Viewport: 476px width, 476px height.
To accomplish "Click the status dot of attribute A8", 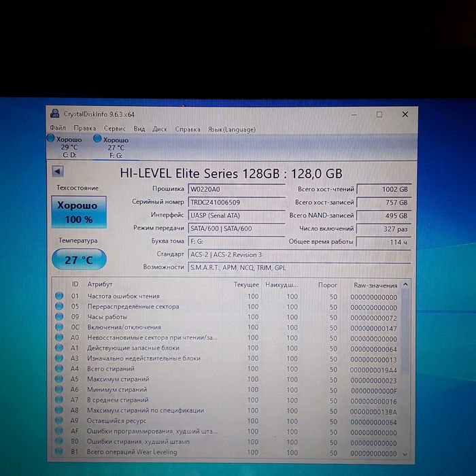I will point(59,410).
